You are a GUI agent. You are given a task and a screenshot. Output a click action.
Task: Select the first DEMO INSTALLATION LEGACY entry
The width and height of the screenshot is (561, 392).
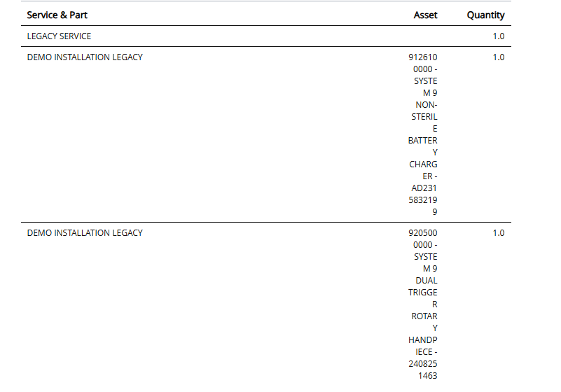85,57
